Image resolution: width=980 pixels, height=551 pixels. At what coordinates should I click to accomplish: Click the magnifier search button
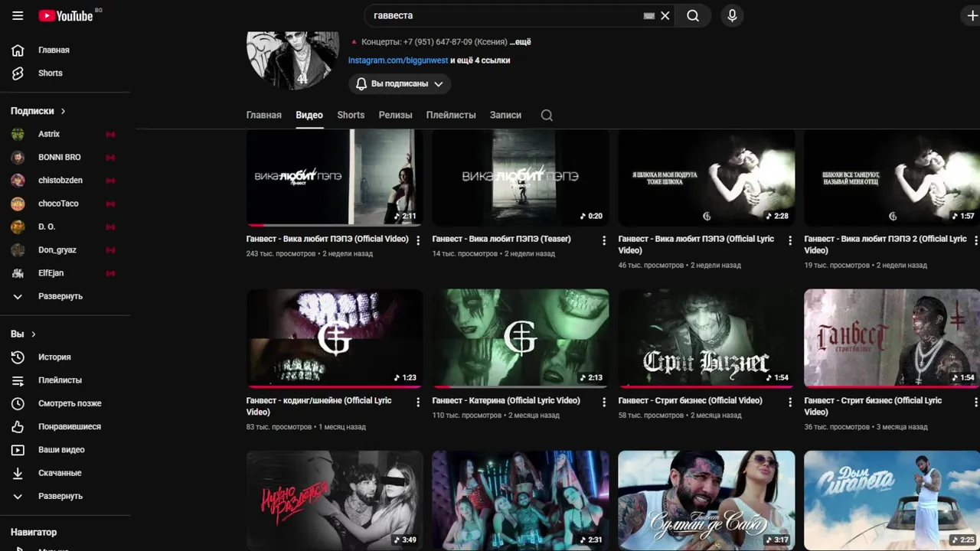693,15
